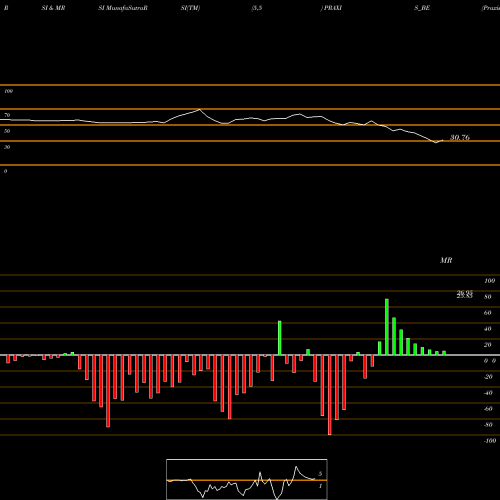Click the MR axis label -100

[x=490, y=441]
